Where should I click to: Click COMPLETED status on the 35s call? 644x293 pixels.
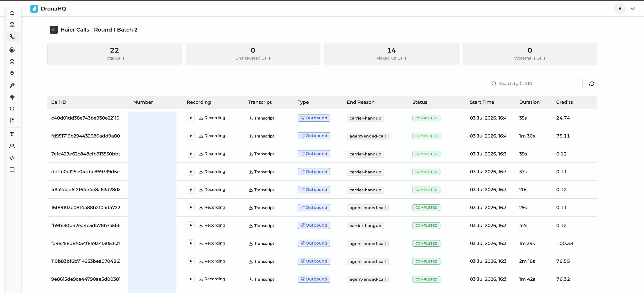(x=426, y=118)
